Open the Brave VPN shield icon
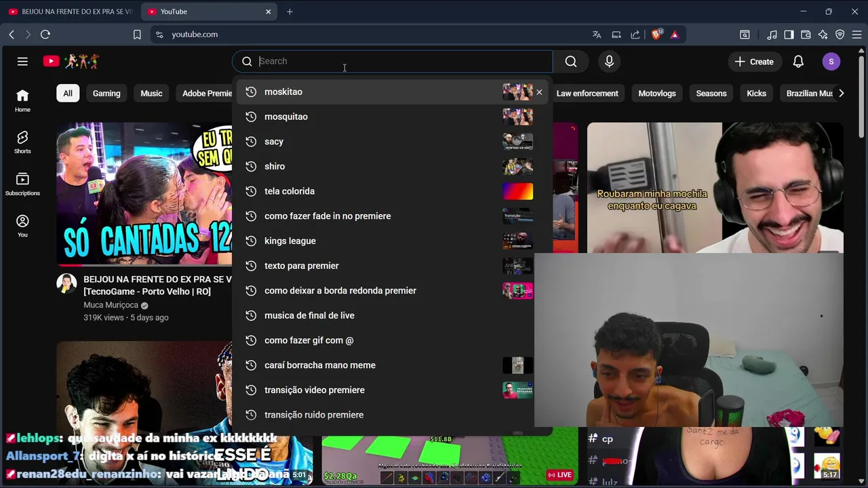Viewport: 868px width, 488px height. [x=840, y=35]
